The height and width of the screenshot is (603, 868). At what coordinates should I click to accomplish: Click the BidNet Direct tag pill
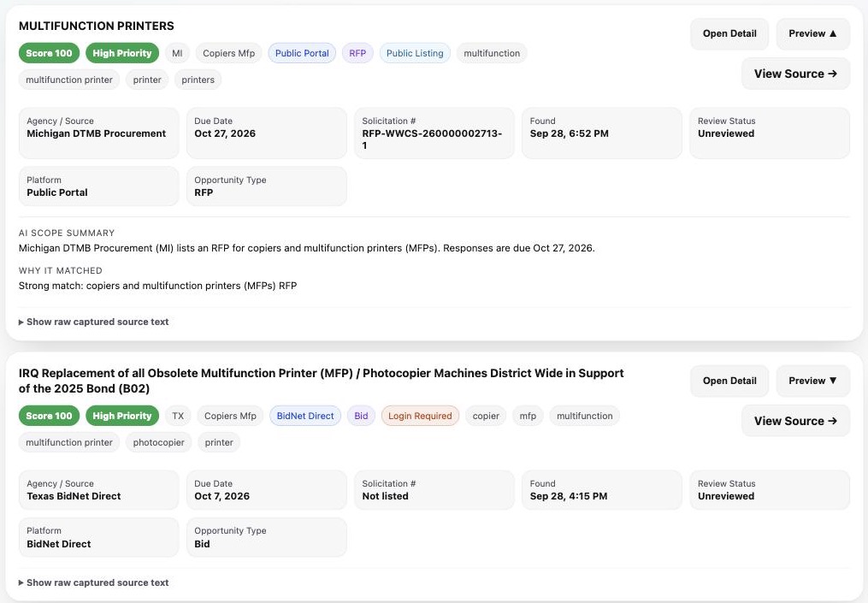tap(305, 416)
